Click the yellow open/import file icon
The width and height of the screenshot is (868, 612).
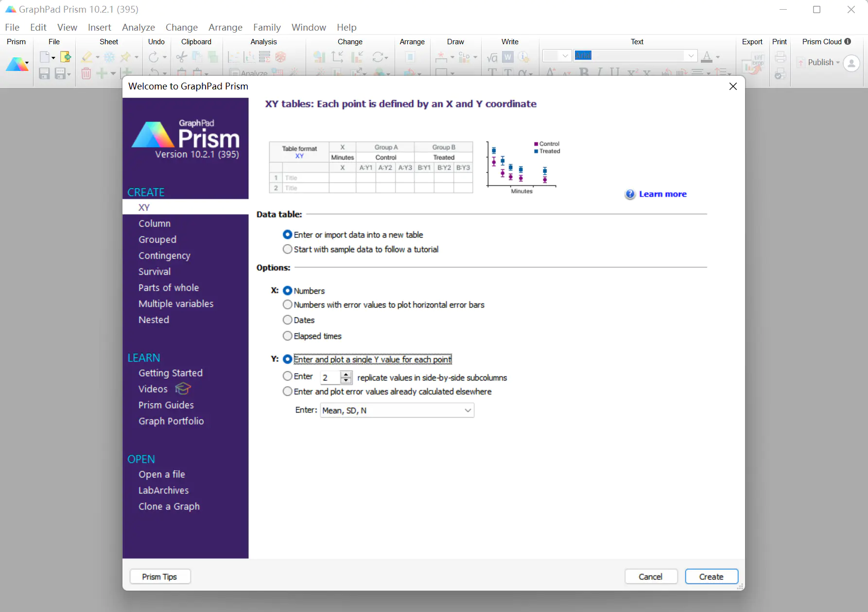pos(66,57)
